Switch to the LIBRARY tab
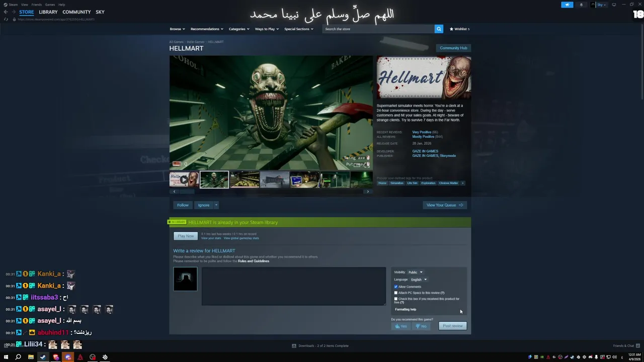This screenshot has height=362, width=644. 48,12
